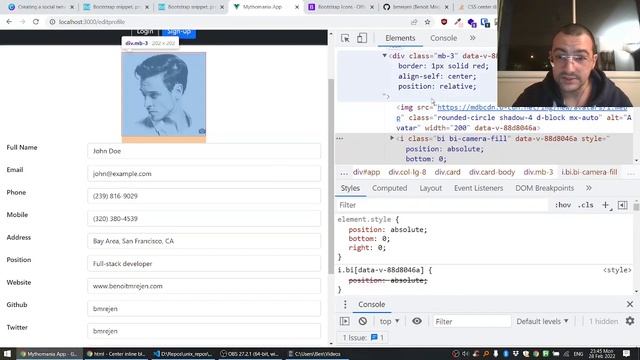Show more DevTools panels chevron
The width and height of the screenshot is (640, 360).
(473, 38)
